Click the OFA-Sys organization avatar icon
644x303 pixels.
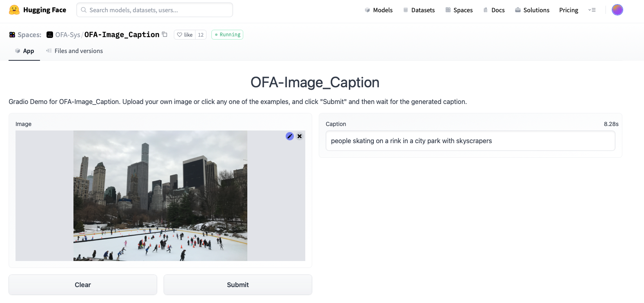[x=50, y=35]
